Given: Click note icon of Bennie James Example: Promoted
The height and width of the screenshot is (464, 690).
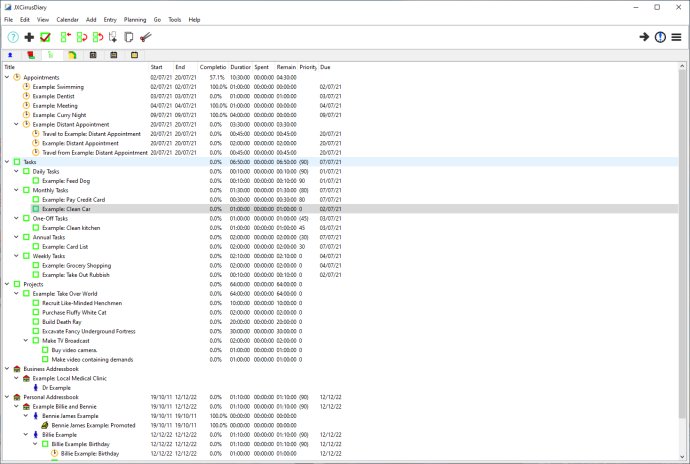Looking at the screenshot, I should [x=45, y=425].
